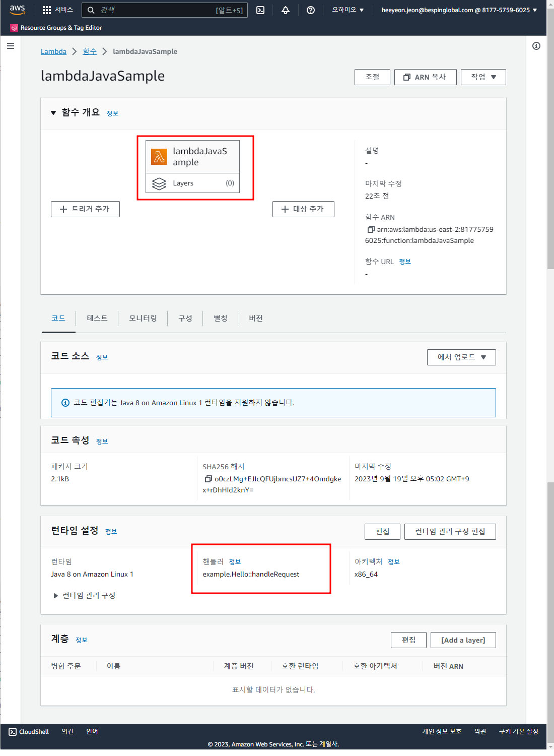Open 정보 link next to 함수 개요
554x756 pixels.
(112, 113)
